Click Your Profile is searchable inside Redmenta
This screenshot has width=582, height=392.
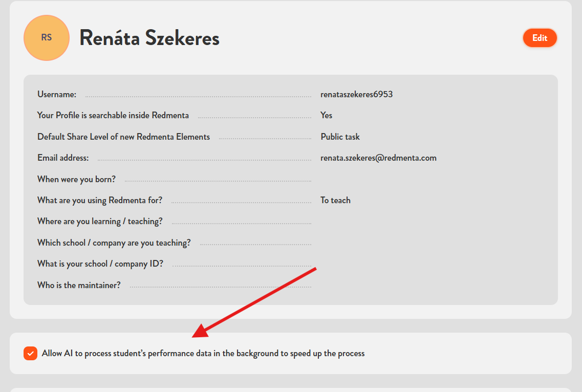113,115
